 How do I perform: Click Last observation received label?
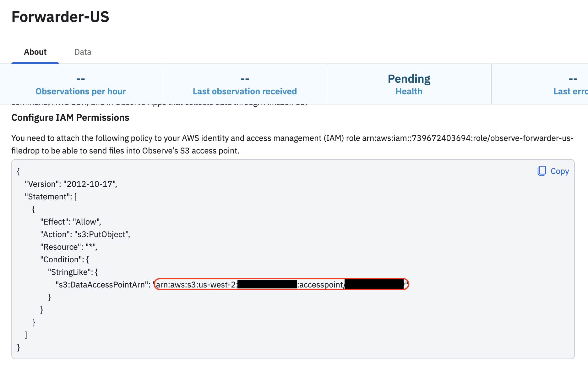tap(245, 91)
